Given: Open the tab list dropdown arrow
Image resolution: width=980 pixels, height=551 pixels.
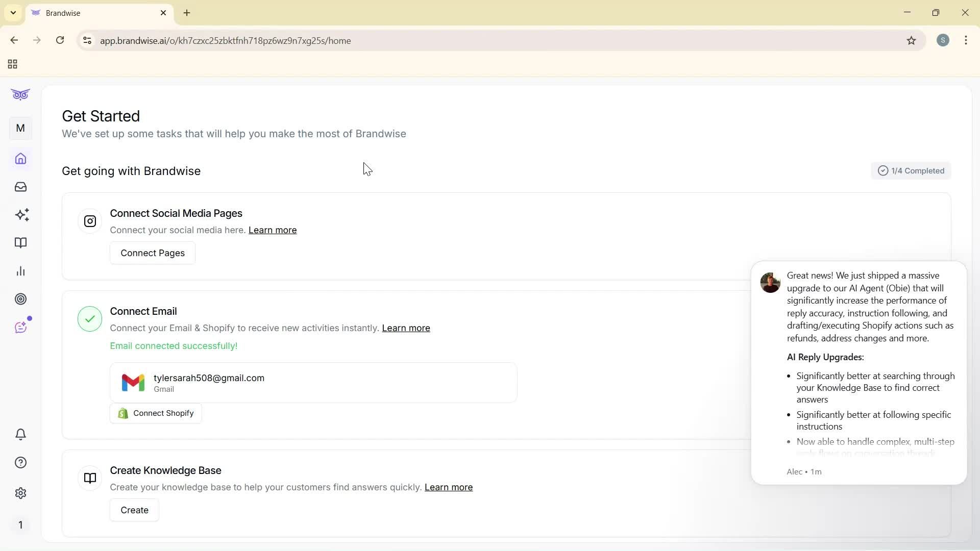Looking at the screenshot, I should (x=13, y=12).
